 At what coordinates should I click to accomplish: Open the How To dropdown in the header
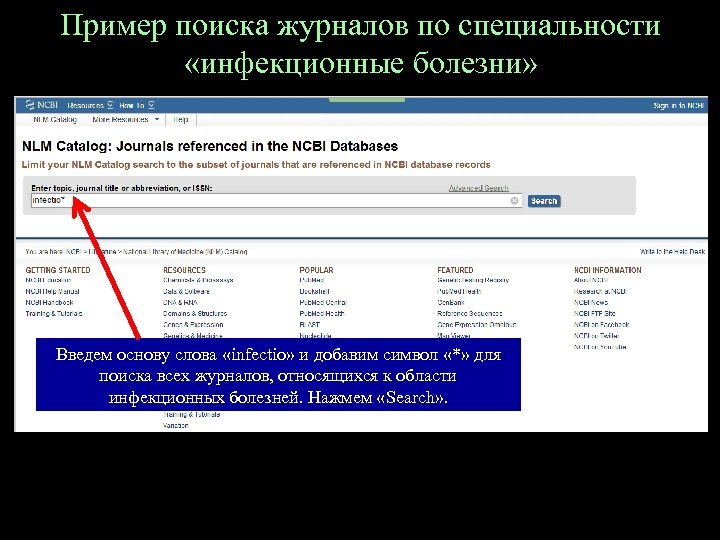coord(136,105)
